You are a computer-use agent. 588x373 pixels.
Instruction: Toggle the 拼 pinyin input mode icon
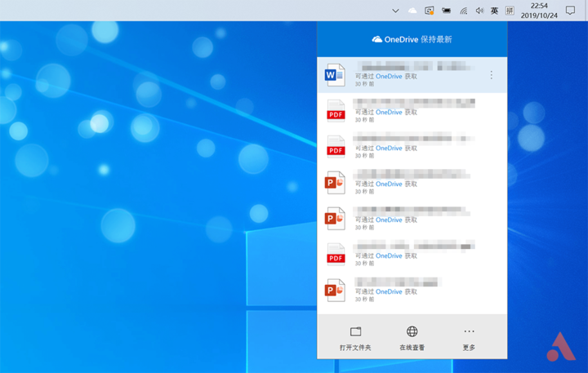(x=510, y=11)
